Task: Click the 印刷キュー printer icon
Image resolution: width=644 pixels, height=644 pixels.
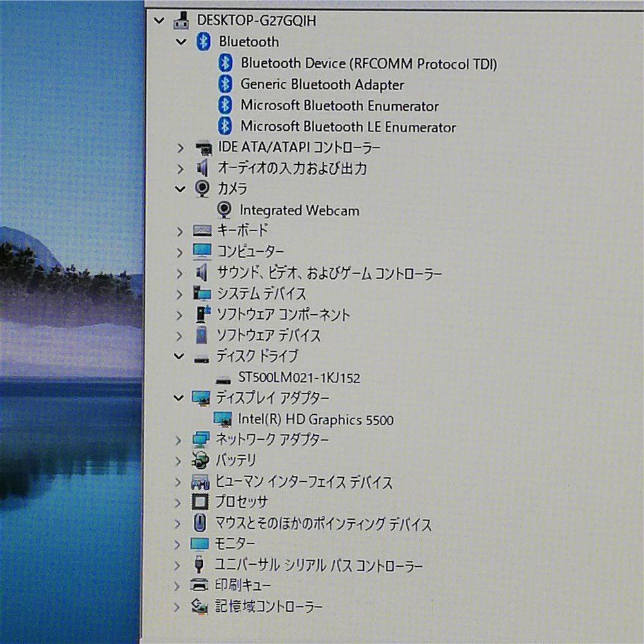Action: point(200,585)
